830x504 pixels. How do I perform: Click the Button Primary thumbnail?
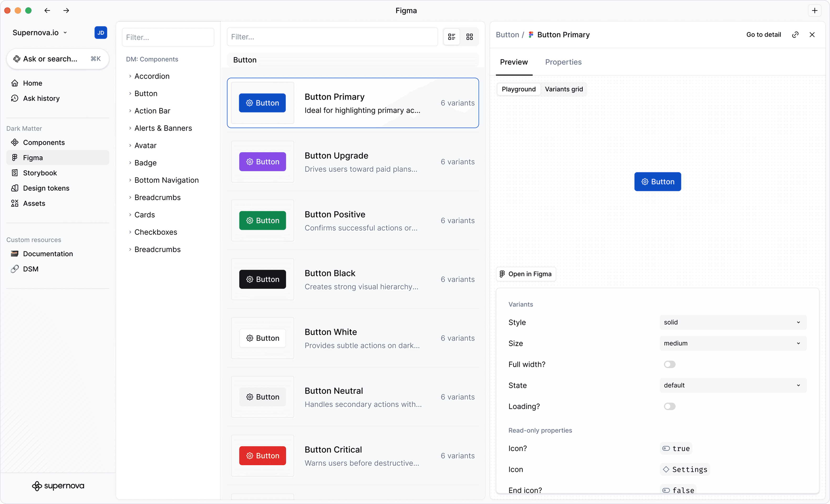(x=262, y=103)
